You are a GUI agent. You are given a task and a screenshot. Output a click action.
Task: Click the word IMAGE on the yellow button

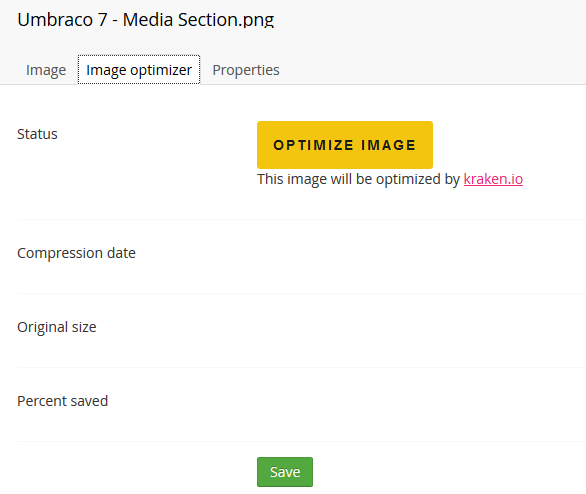click(388, 145)
